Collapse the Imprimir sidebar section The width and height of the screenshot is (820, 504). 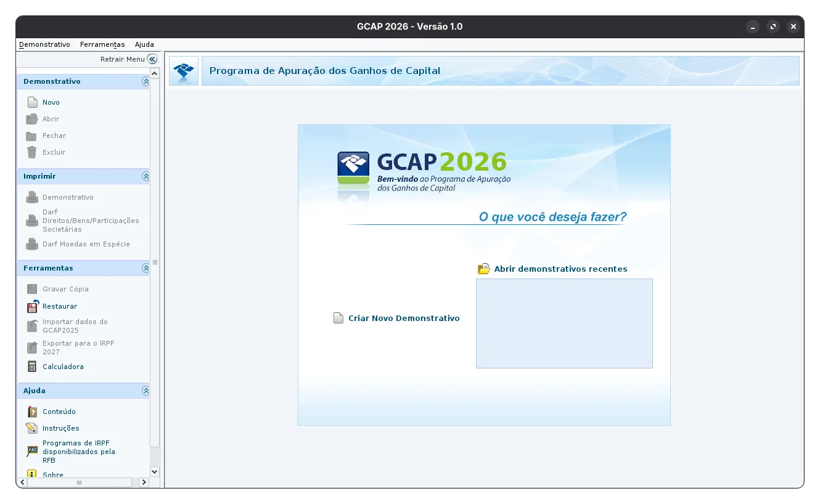[x=146, y=176]
